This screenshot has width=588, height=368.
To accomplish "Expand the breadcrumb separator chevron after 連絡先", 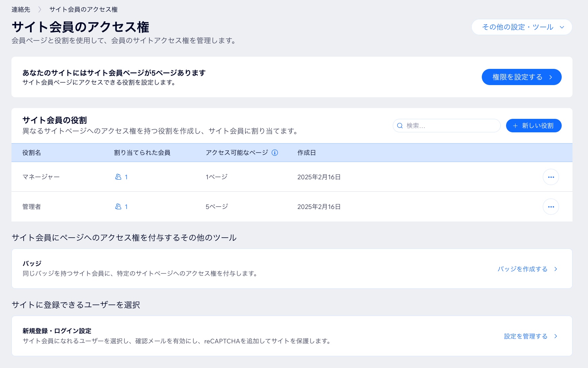I will coord(41,9).
